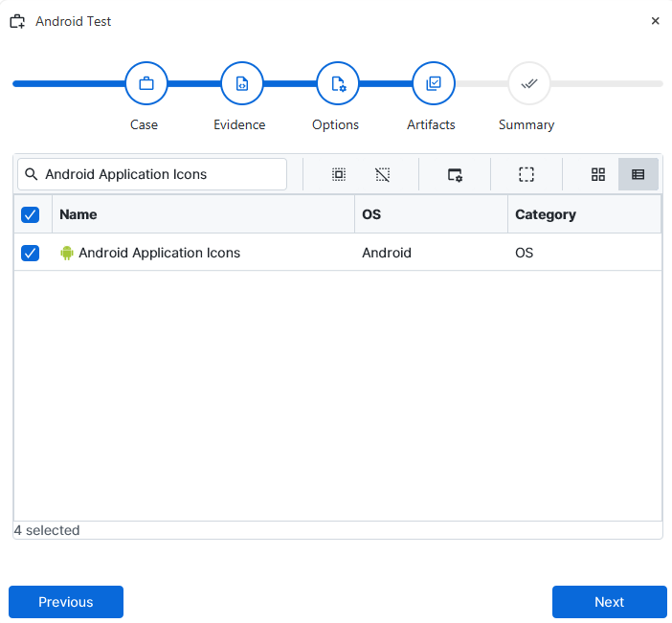Switch to grid view

point(598,174)
